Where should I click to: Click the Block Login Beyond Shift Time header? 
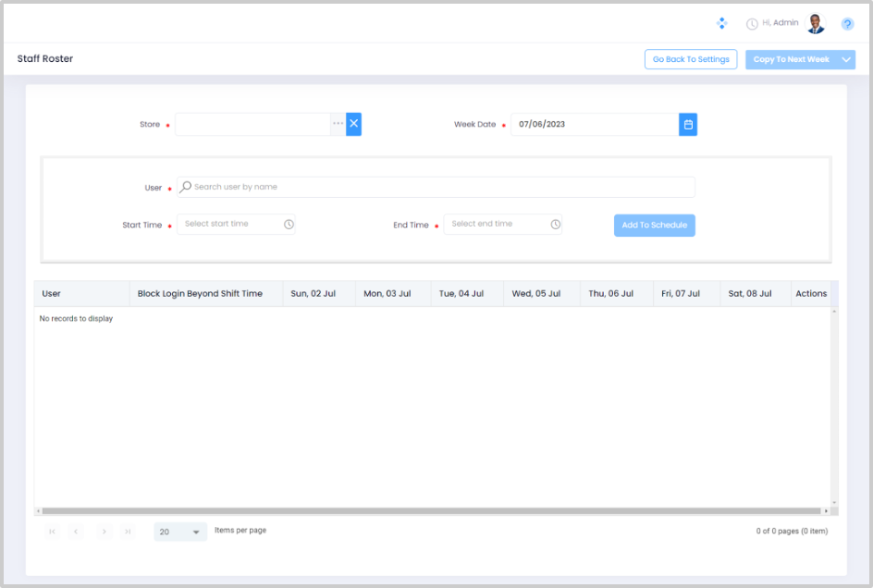200,294
